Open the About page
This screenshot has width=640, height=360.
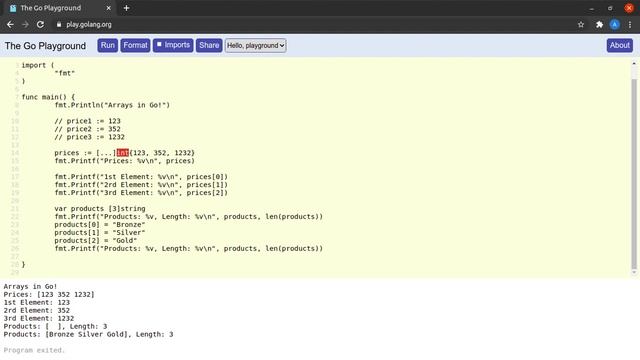point(620,45)
